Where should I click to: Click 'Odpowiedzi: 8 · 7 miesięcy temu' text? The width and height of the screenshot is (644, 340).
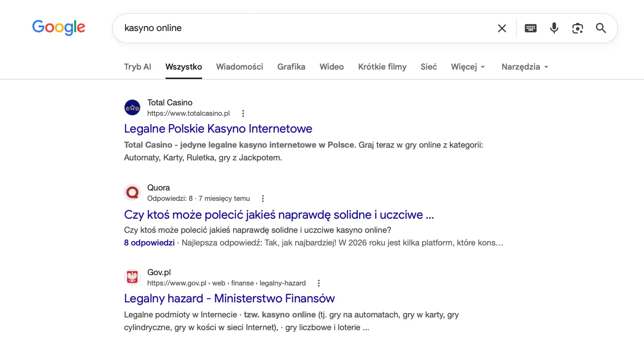point(199,198)
